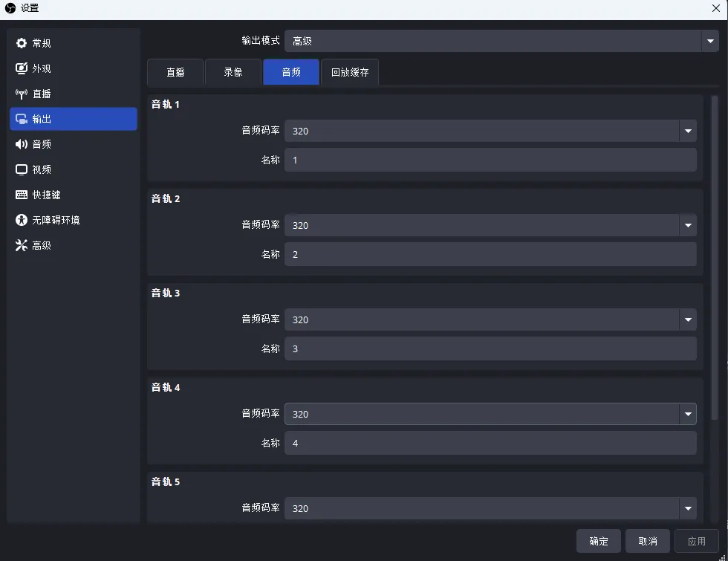The width and height of the screenshot is (728, 561).
Task: Open 音轨 1 音频码率 dropdown
Action: click(x=490, y=131)
